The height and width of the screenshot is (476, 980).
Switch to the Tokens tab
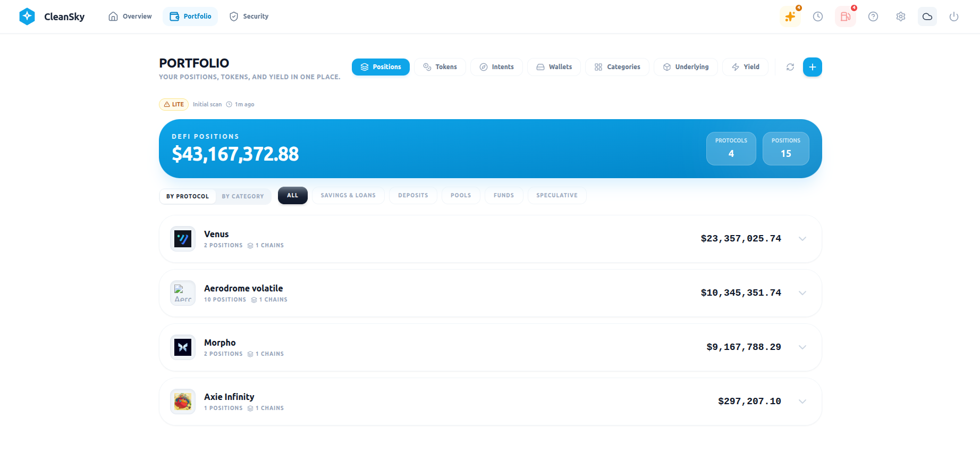pos(440,67)
